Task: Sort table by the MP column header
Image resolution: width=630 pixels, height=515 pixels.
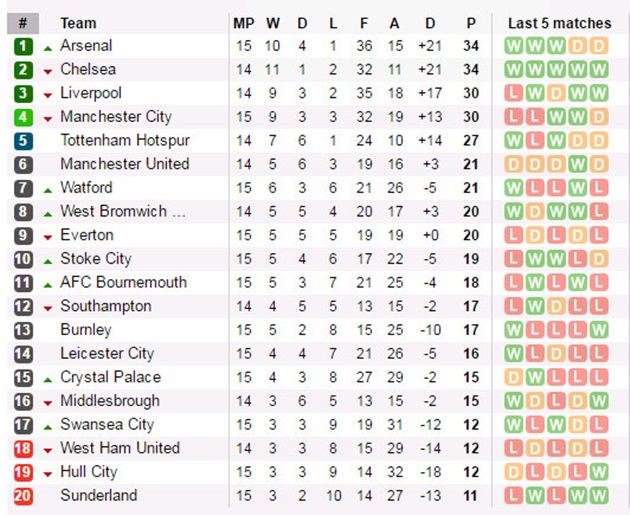Action: (243, 23)
